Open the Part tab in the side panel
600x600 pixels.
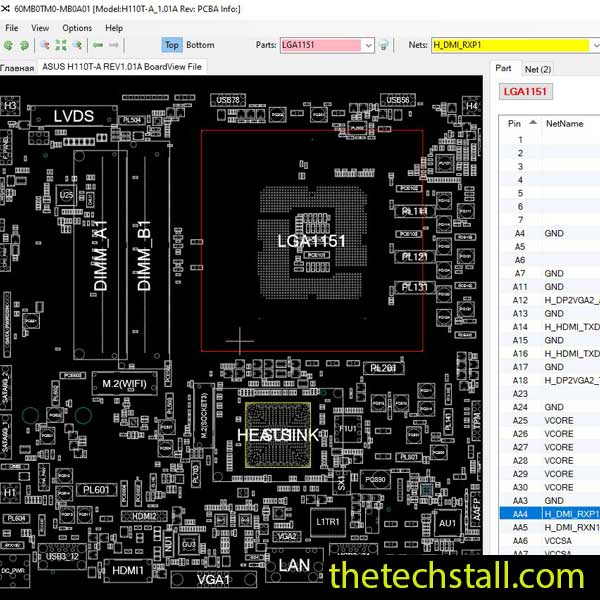coord(503,68)
